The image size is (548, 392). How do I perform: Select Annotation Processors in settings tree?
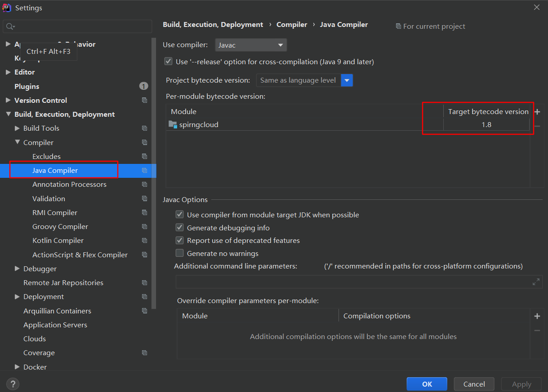(x=69, y=185)
